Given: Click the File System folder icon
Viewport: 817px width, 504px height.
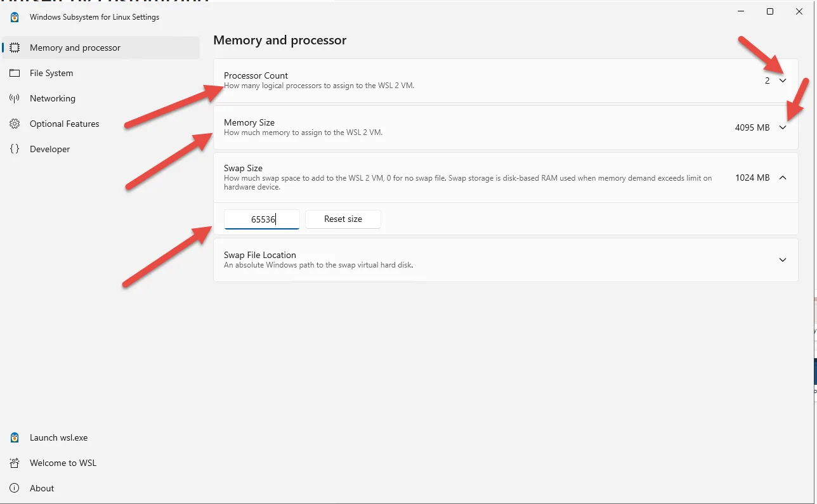Looking at the screenshot, I should click(15, 73).
